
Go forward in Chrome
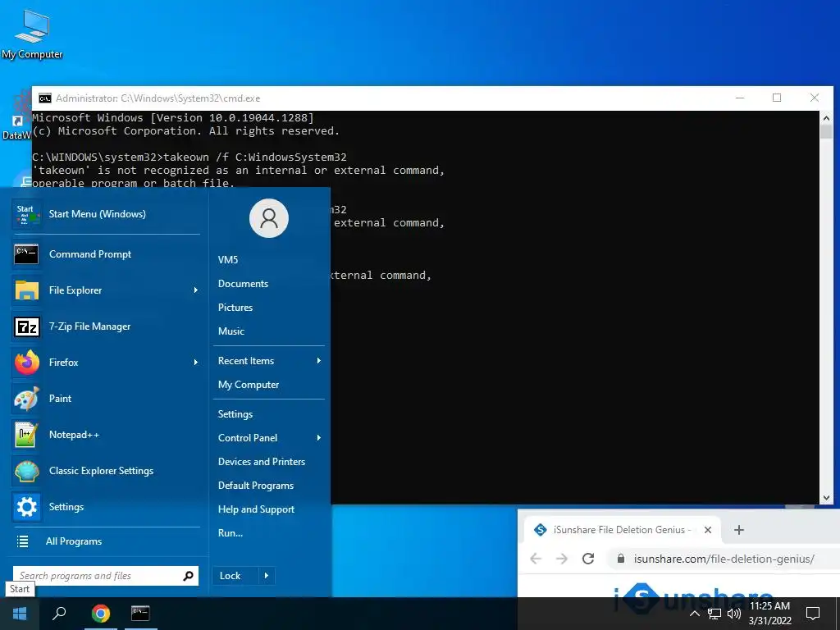click(x=561, y=559)
